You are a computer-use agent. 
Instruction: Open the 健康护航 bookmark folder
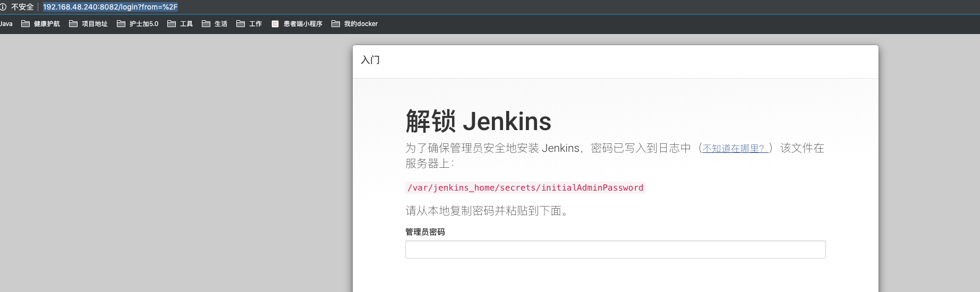coord(40,24)
